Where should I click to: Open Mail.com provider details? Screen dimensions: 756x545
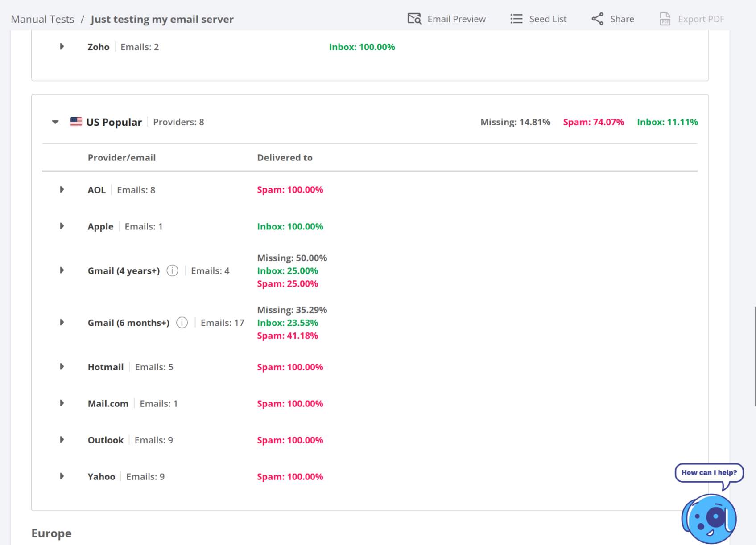(62, 403)
